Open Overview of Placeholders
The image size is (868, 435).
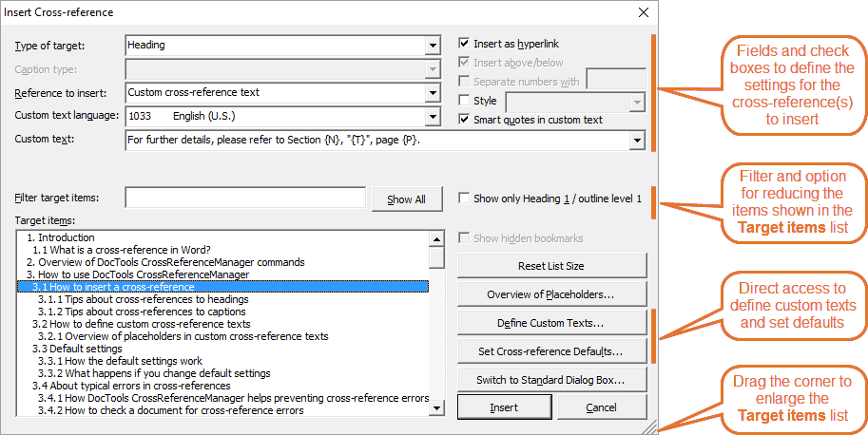(552, 294)
